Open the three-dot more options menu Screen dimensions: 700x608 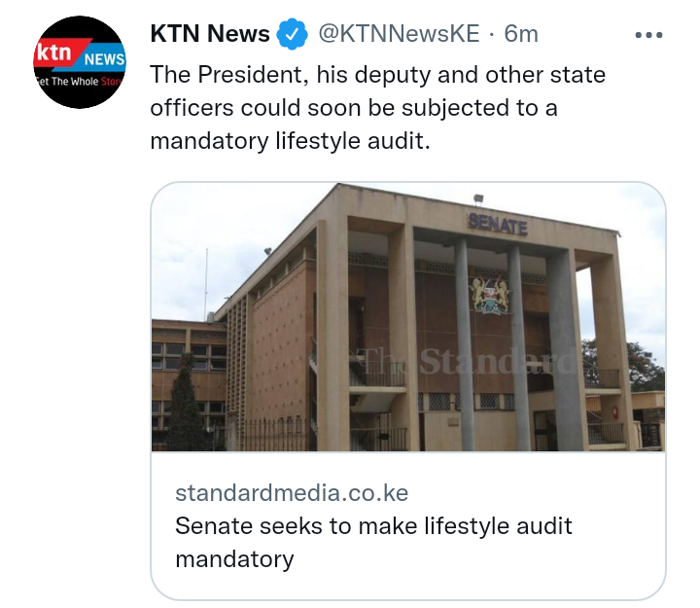(x=648, y=35)
